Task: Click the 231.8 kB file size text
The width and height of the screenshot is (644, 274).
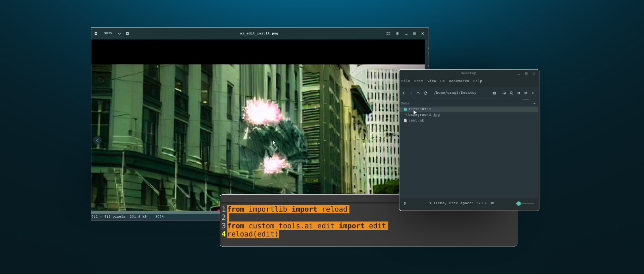Action: [138, 217]
